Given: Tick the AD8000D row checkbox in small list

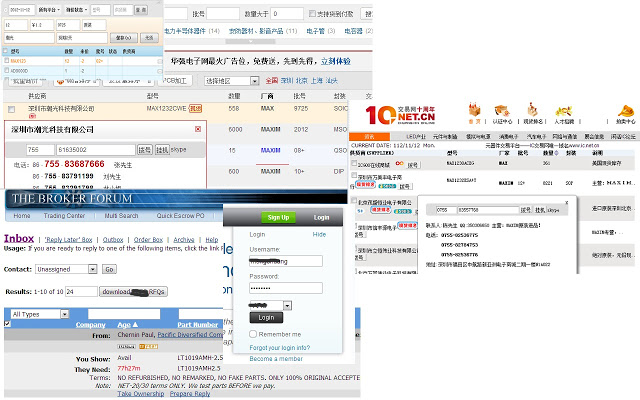Looking at the screenshot, I should [7, 70].
